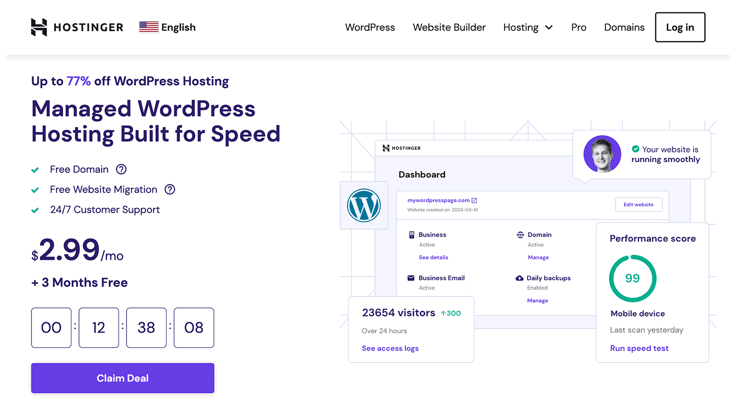Click the profile avatar photo
This screenshot has height=400, width=736.
point(602,154)
